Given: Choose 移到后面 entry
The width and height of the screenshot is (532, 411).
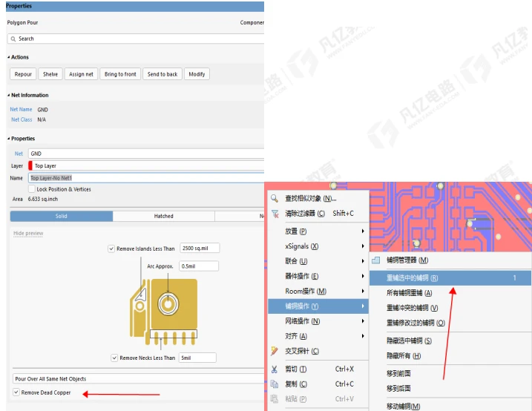Looking at the screenshot, I should pyautogui.click(x=450, y=388).
